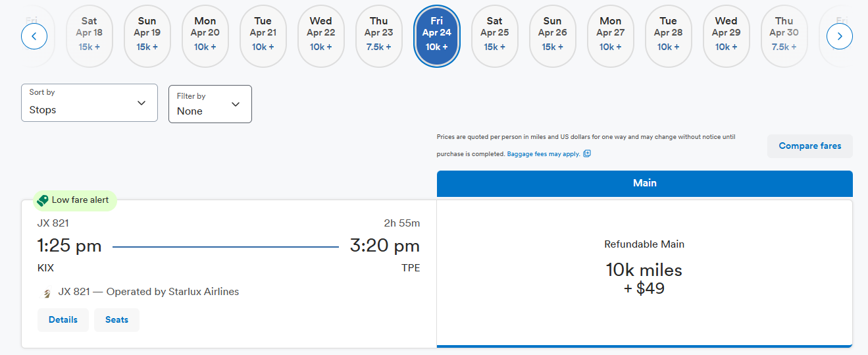Click the Low fare alert tag
This screenshot has height=355, width=868.
[x=75, y=200]
